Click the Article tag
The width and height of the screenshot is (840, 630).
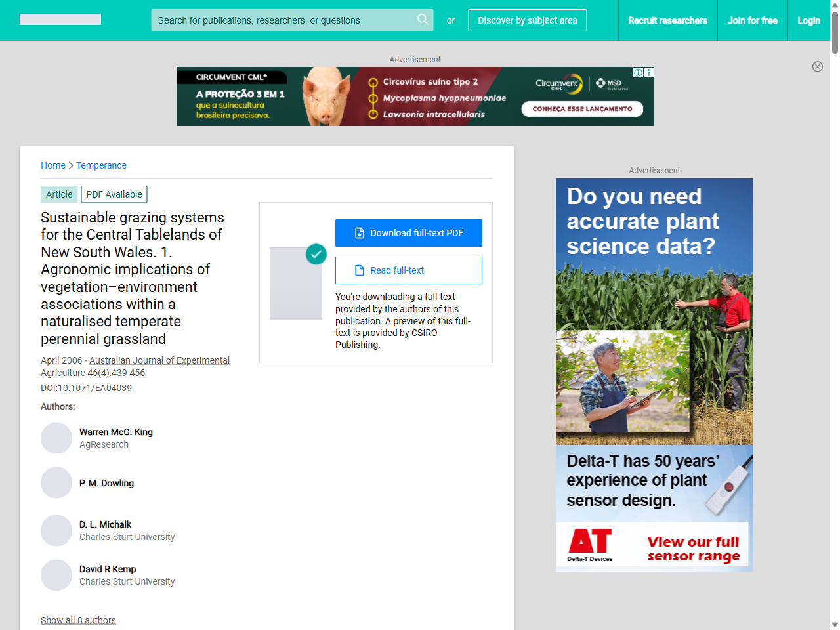(59, 194)
